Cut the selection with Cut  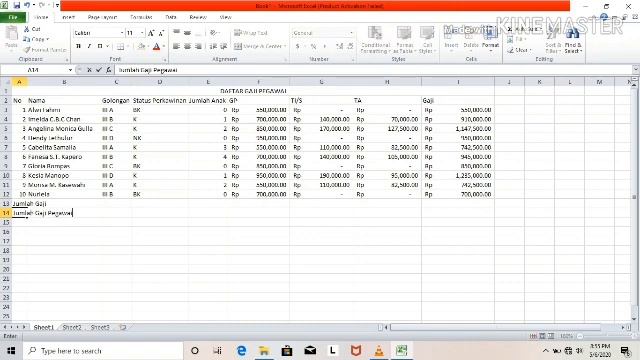32,29
